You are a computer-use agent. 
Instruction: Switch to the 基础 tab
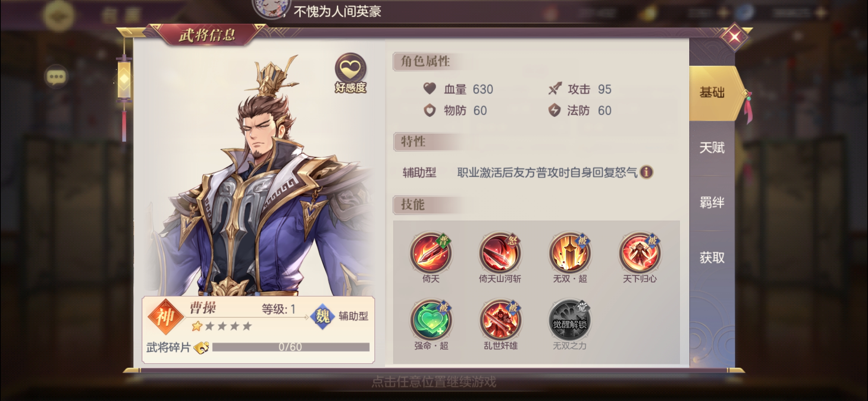[x=712, y=92]
